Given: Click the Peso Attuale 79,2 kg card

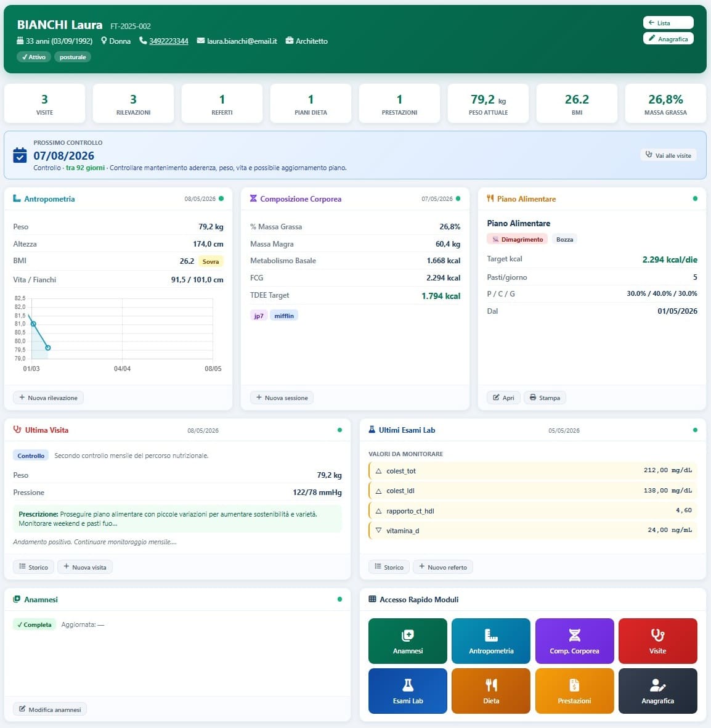Looking at the screenshot, I should tap(488, 104).
